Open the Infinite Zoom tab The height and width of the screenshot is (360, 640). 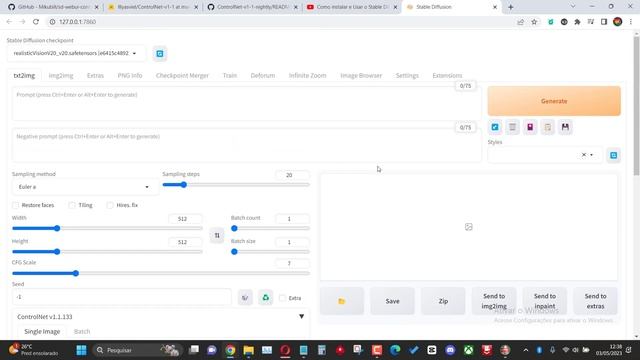pos(307,76)
